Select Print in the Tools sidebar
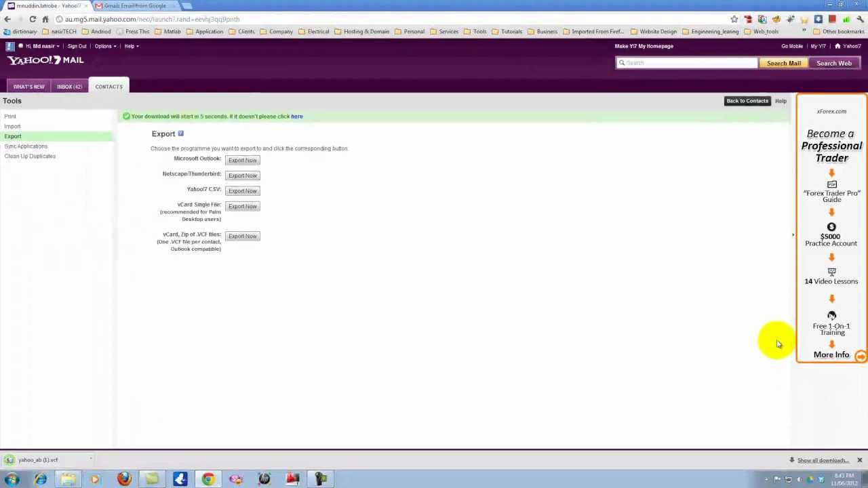Viewport: 868px width, 488px height. click(10, 117)
